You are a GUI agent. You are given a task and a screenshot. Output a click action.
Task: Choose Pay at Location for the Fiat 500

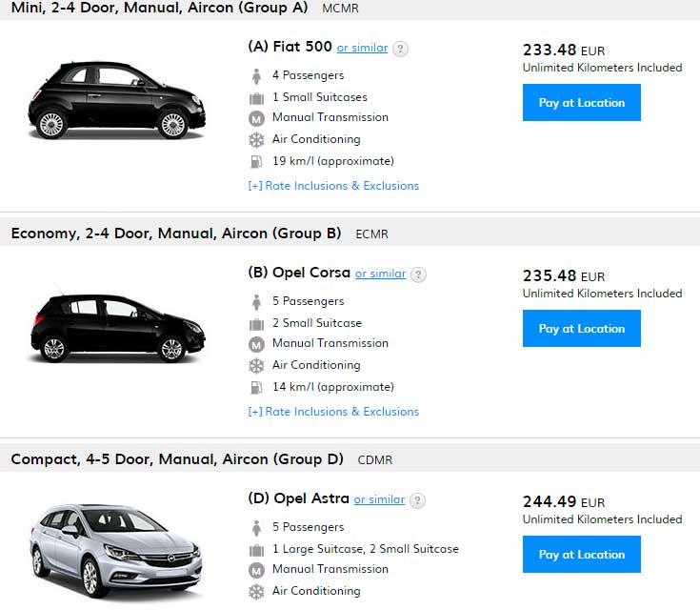click(582, 102)
